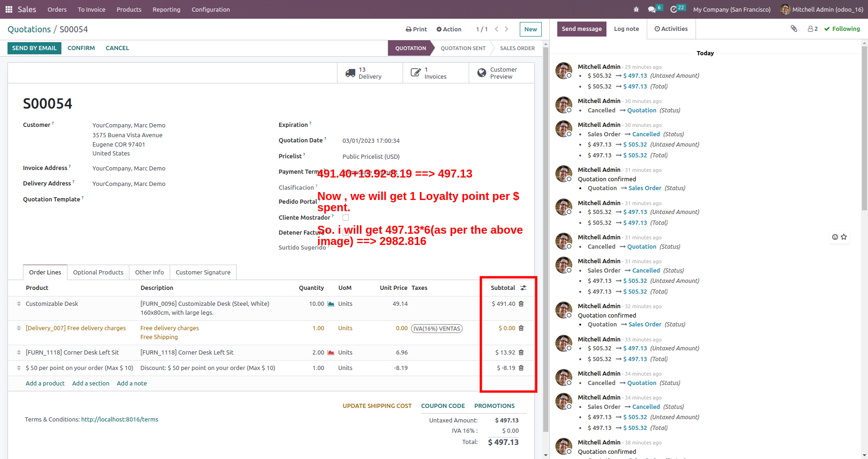Open optional columns via sliders icon beside Subtotal
Image resolution: width=868 pixels, height=459 pixels.
click(x=523, y=288)
